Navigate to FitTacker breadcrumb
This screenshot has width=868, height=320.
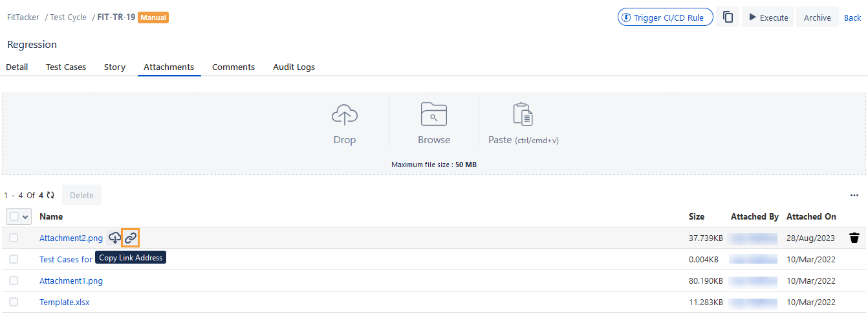24,17
